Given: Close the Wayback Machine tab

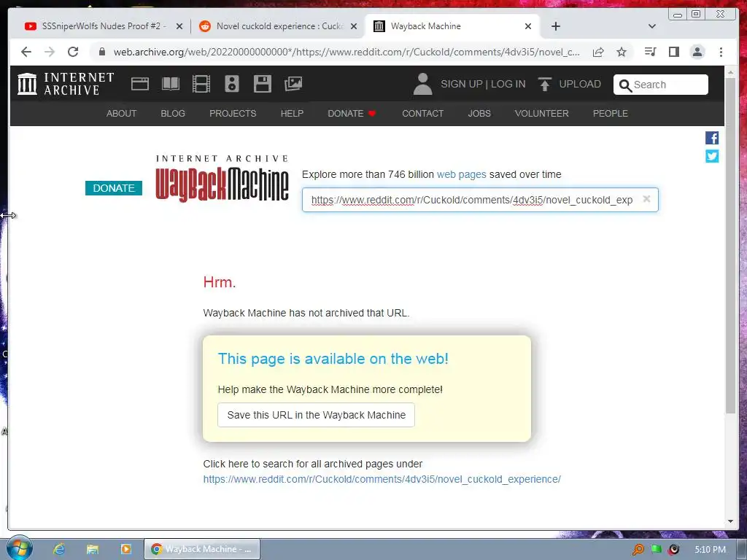Looking at the screenshot, I should pos(528,26).
